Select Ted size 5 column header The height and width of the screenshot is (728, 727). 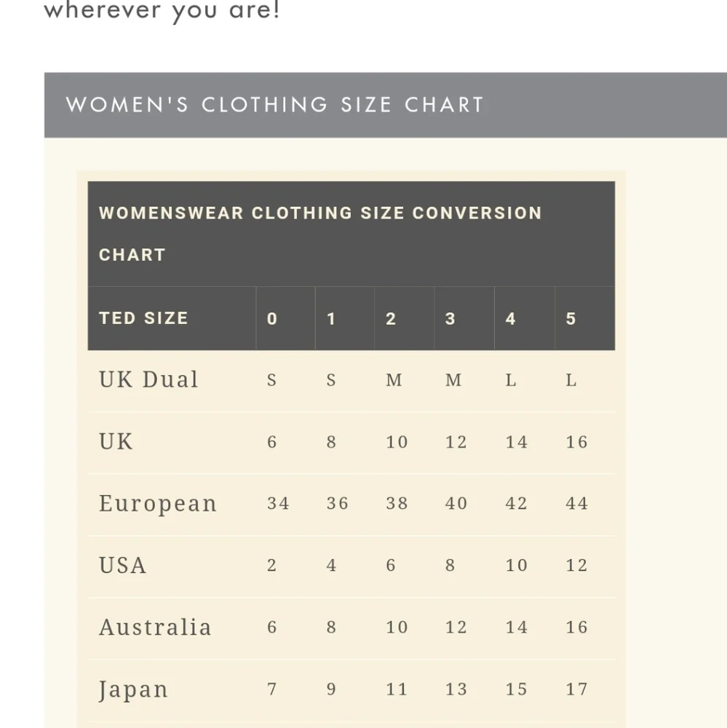click(571, 319)
